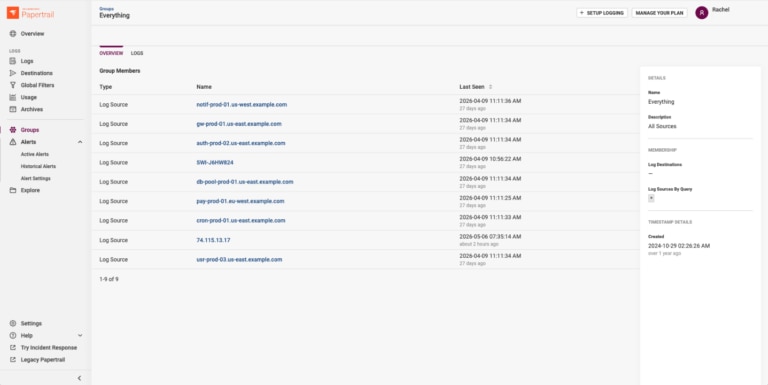Viewport: 768px width, 385px height.
Task: Click the Explore folder icon
Action: pos(13,191)
